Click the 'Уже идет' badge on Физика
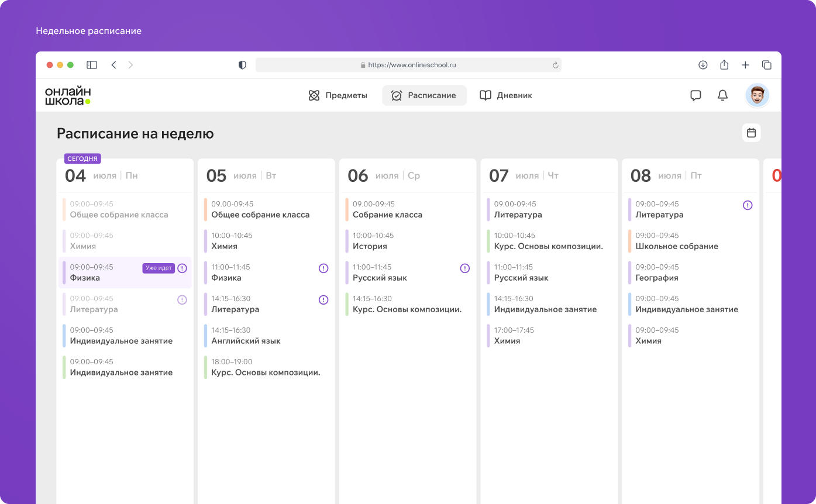 [x=159, y=268]
